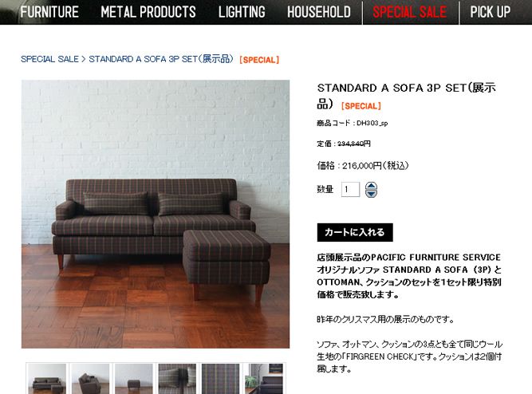
Task: Select the third thumbnail showing the ottoman
Action: (134, 379)
